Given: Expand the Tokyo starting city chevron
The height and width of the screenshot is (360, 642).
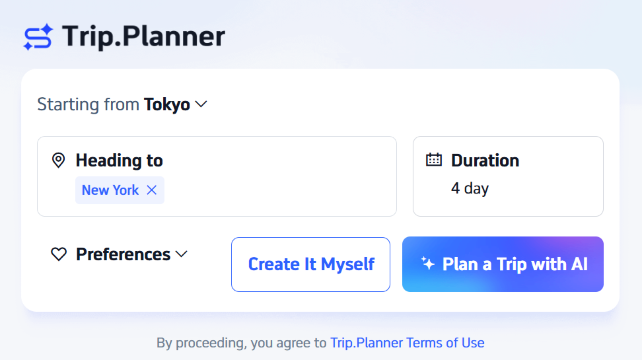Looking at the screenshot, I should [x=201, y=104].
